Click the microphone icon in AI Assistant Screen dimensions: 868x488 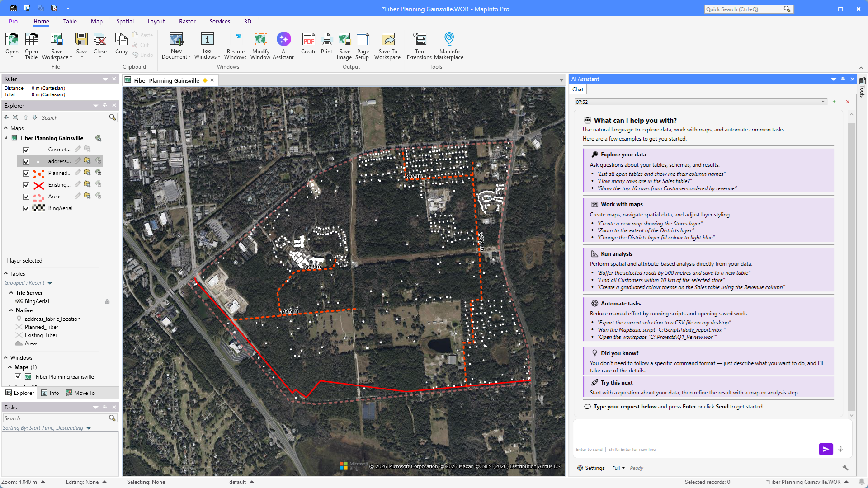tap(840, 449)
